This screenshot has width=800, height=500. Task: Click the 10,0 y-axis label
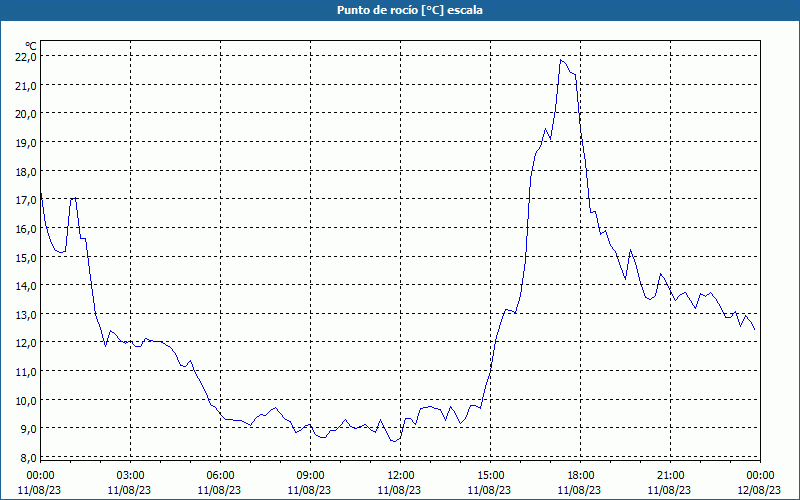coord(26,400)
